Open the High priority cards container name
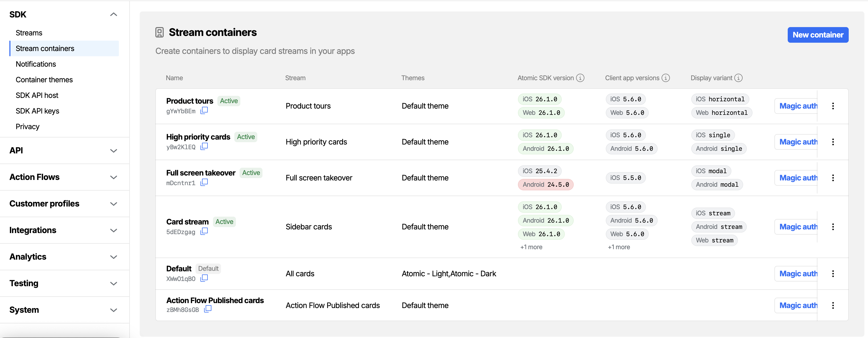868x338 pixels. click(198, 137)
